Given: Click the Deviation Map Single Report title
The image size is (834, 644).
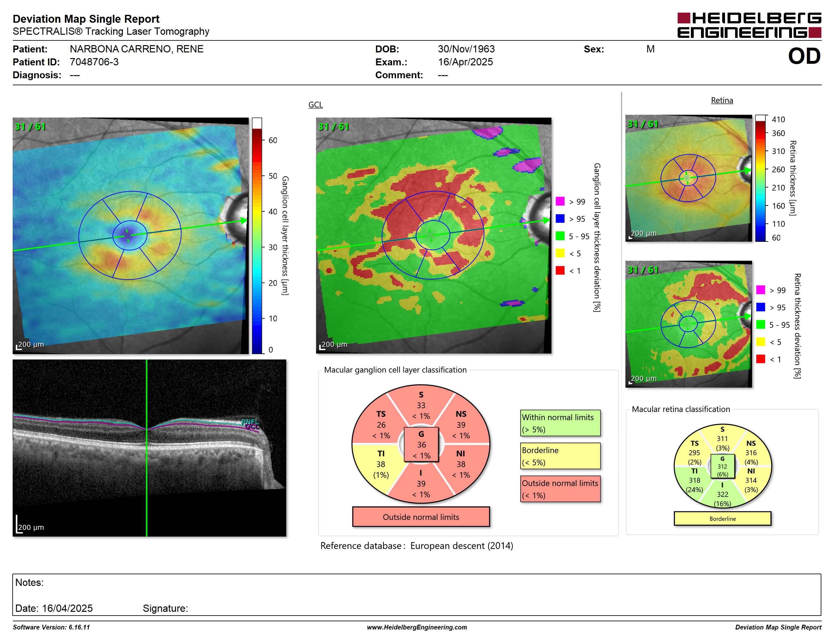Looking at the screenshot, I should click(86, 19).
